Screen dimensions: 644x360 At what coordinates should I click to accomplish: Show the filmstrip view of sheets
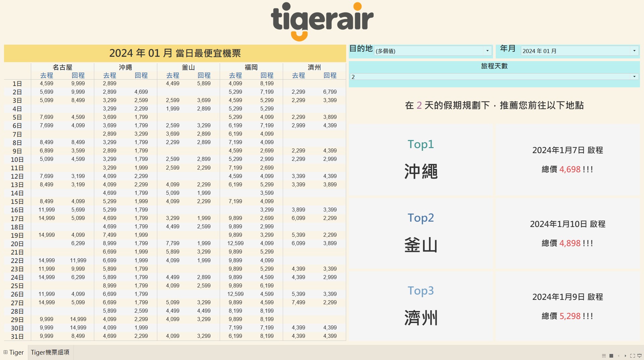click(x=604, y=356)
